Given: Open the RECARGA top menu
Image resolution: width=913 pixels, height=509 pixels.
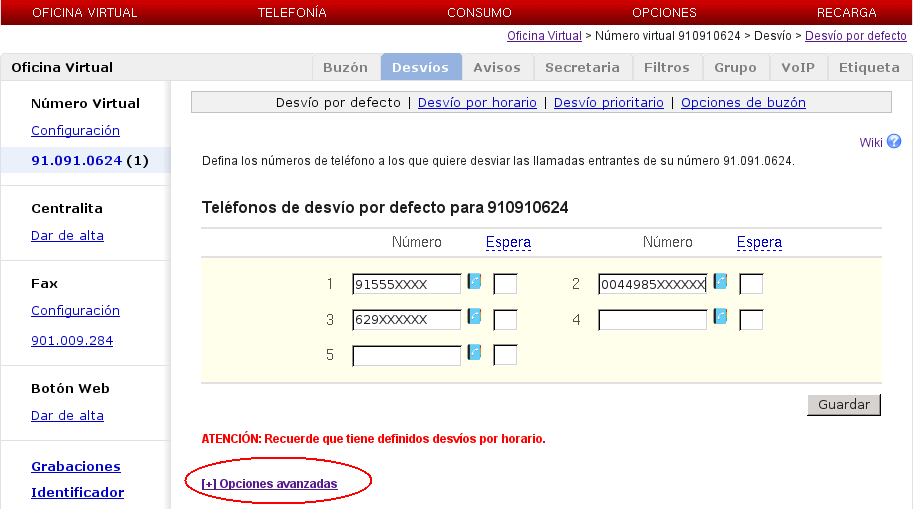Looking at the screenshot, I should click(x=846, y=13).
